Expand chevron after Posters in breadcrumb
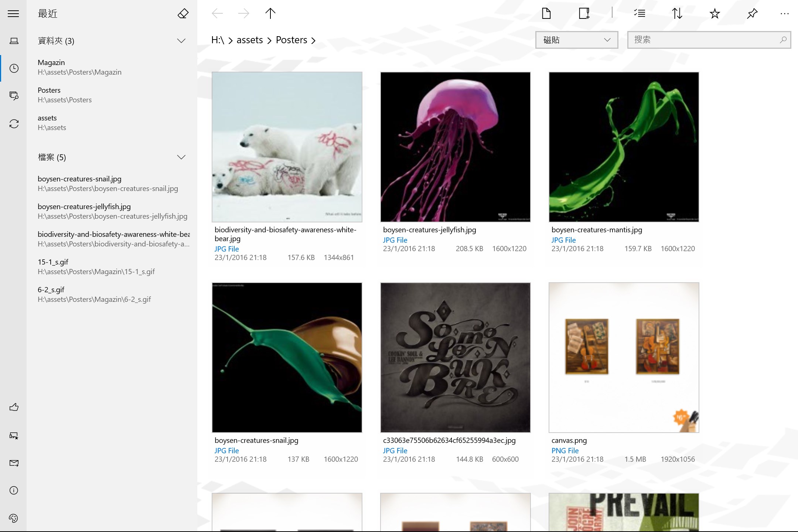Image resolution: width=798 pixels, height=532 pixels. click(x=313, y=40)
